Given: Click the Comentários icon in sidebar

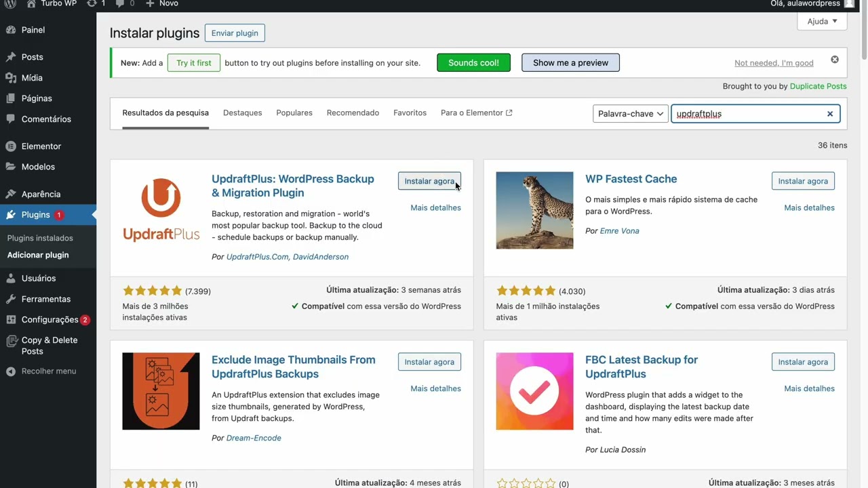Looking at the screenshot, I should point(10,119).
